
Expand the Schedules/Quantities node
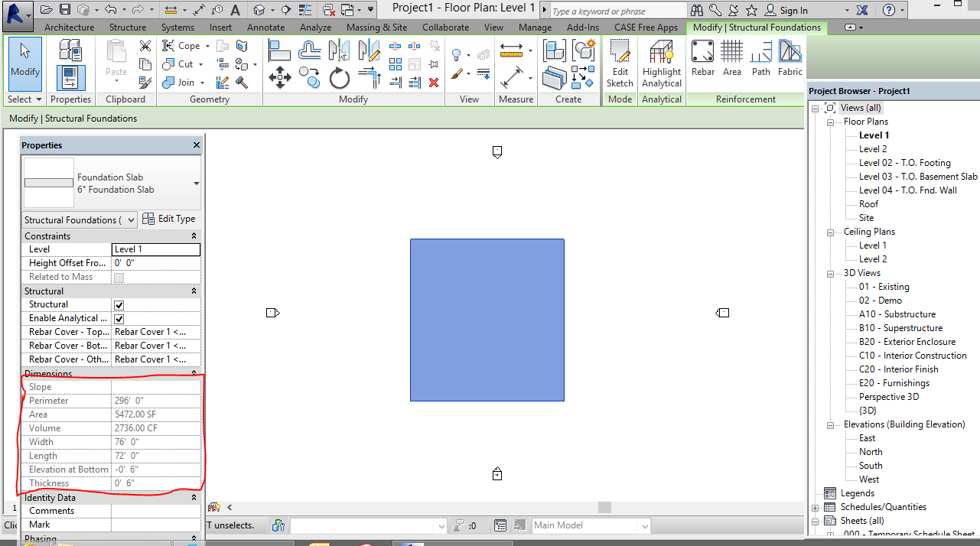(816, 507)
